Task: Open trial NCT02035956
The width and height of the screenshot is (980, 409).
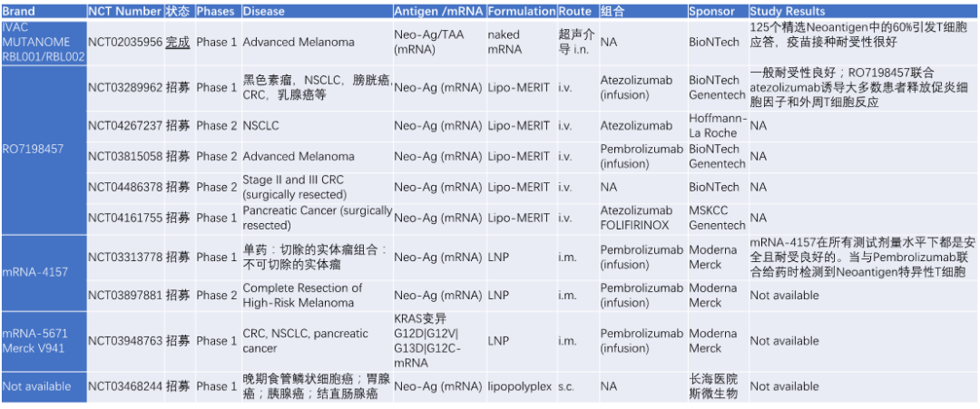Action: [x=124, y=43]
